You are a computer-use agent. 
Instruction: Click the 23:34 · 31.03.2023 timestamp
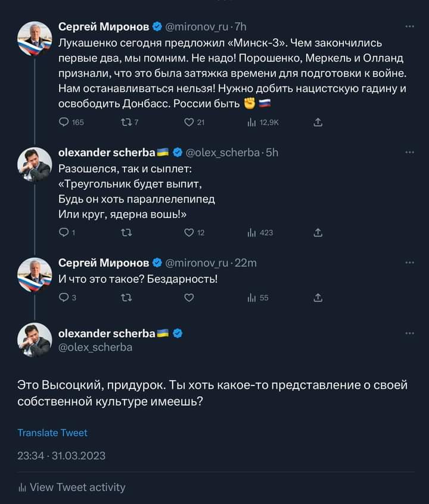click(x=61, y=456)
